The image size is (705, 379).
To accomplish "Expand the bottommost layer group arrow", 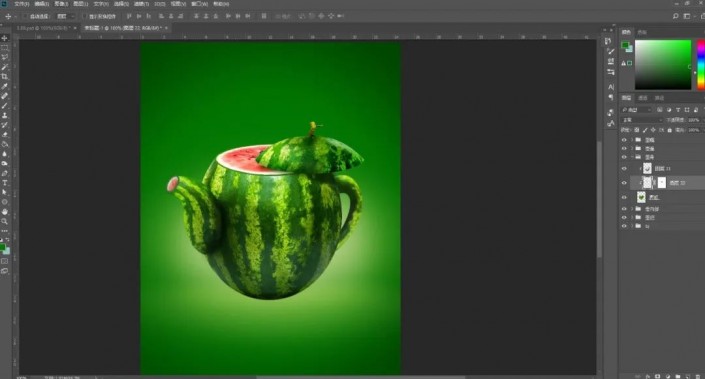I will [x=632, y=226].
